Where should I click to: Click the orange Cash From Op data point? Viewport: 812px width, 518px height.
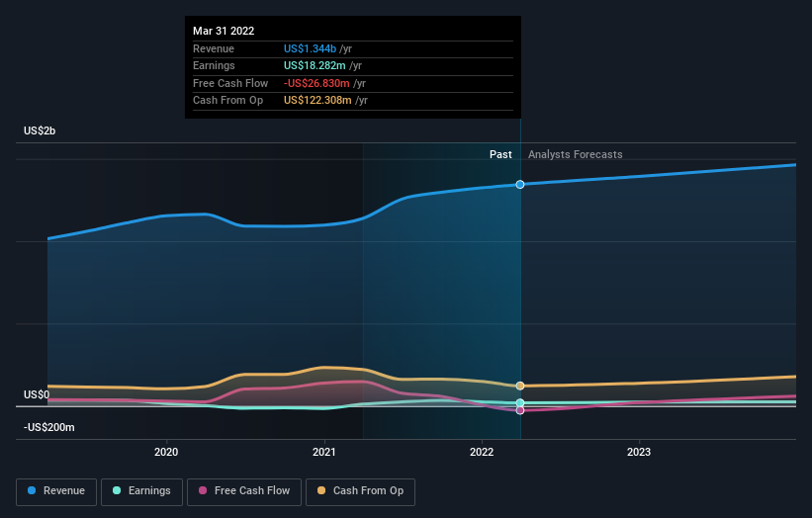click(x=520, y=387)
